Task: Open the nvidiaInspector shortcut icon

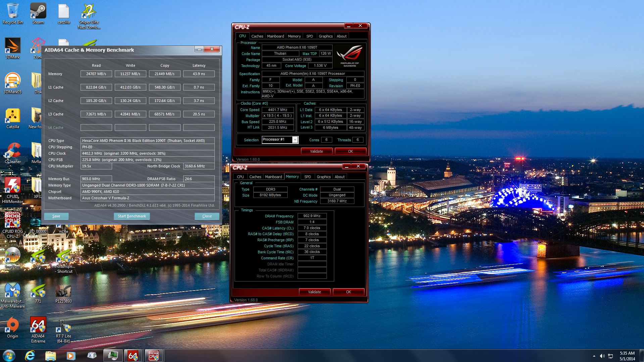Action: point(63,261)
